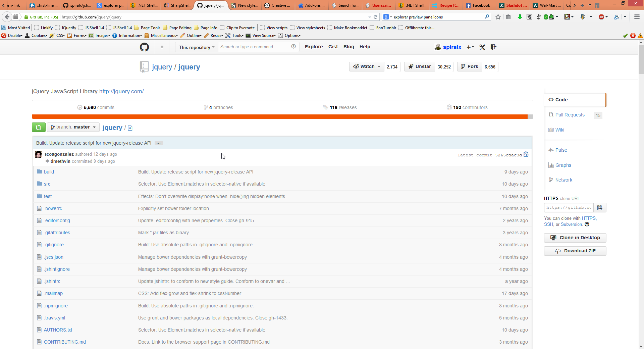
Task: Click the green checkmark status icon
Action: 625,36
